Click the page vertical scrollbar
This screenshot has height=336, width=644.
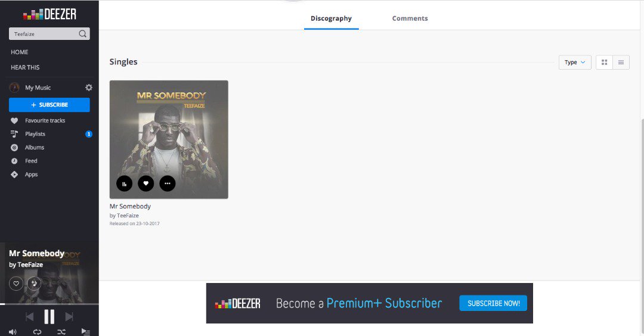pos(641,226)
